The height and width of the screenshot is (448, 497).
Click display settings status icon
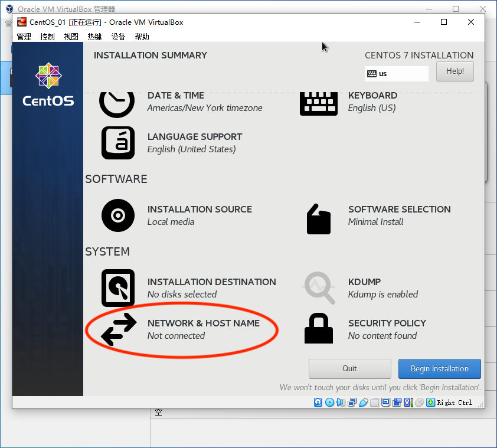386,403
